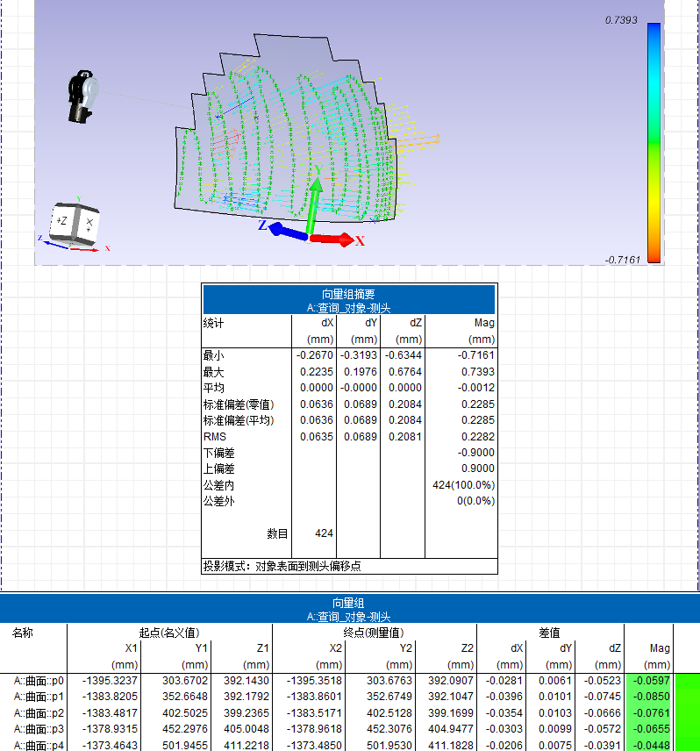Click the blue Z axis arrow
The image size is (700, 751).
point(286,230)
